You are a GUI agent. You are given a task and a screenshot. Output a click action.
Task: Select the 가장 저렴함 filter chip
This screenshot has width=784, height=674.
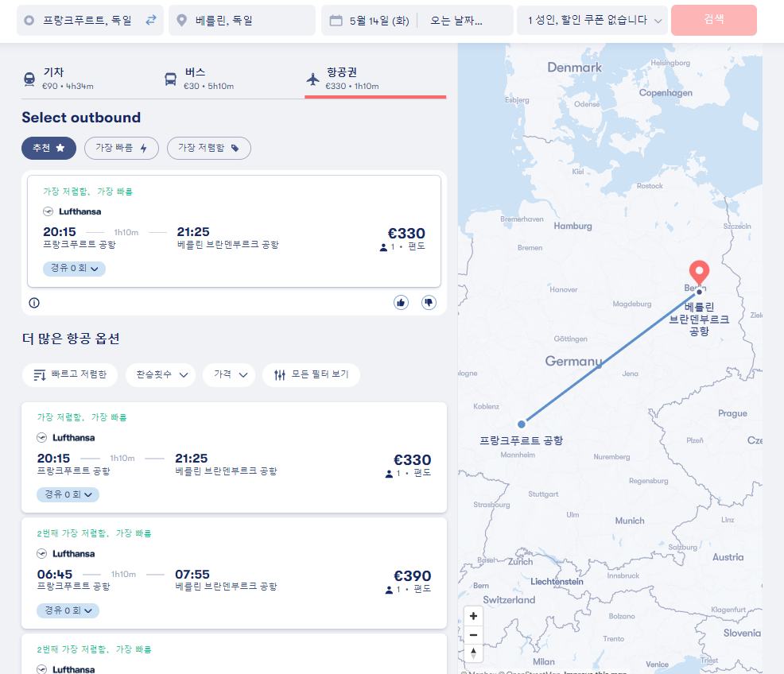tap(208, 148)
